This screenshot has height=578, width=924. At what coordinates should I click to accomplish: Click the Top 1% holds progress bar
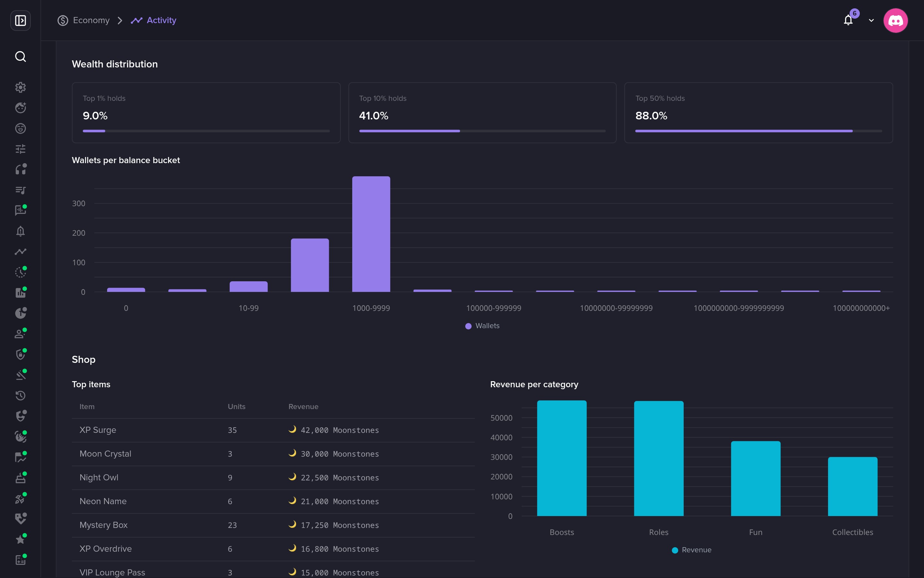click(206, 131)
